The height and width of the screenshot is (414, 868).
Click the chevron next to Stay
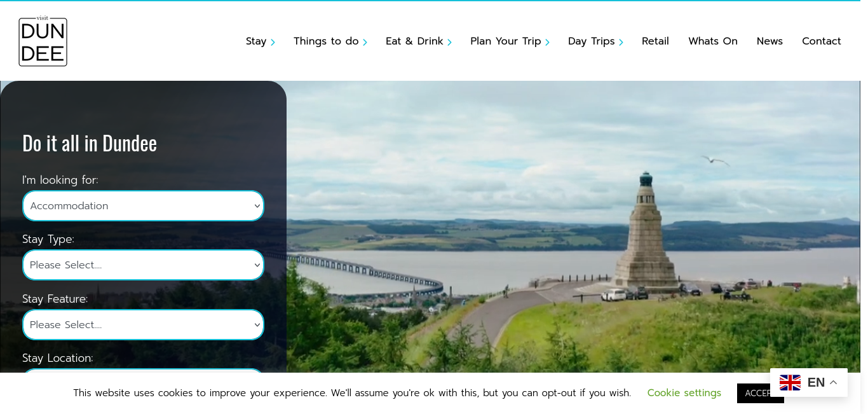[x=273, y=42]
